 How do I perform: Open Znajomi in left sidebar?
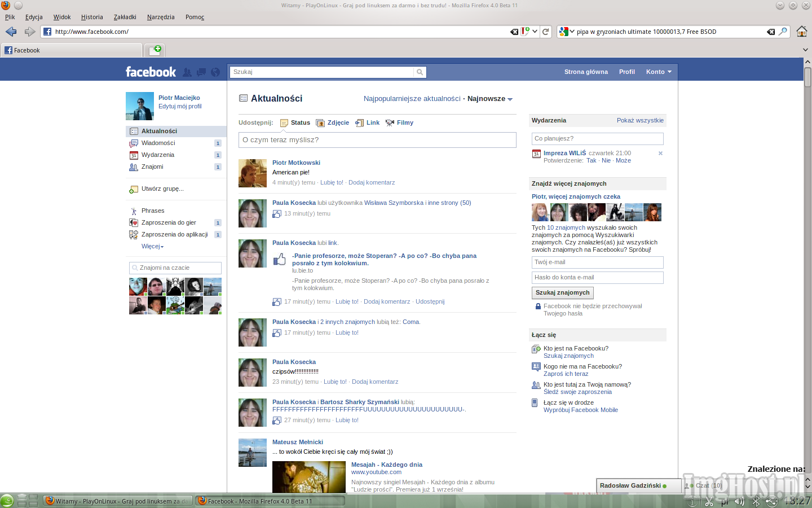click(x=176, y=167)
